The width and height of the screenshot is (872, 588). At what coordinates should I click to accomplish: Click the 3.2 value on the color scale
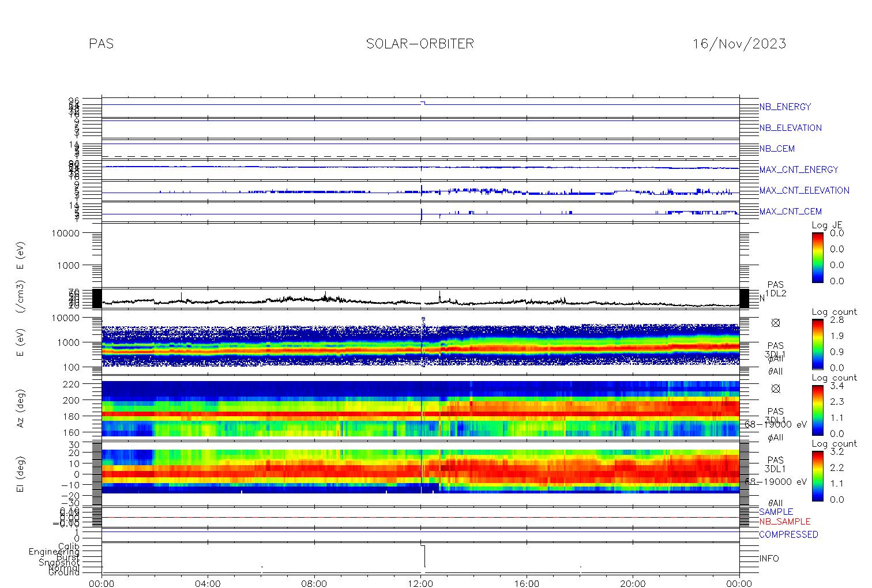pyautogui.click(x=837, y=451)
